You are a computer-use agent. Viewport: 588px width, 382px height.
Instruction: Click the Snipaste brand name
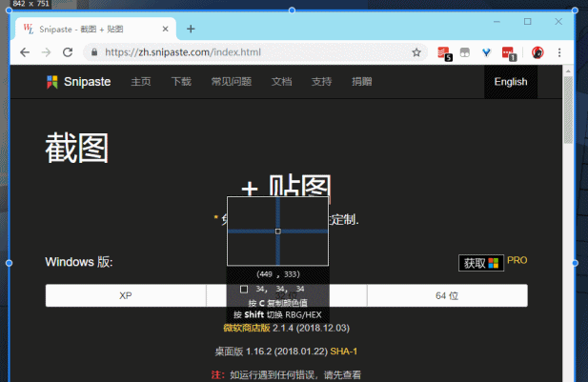[88, 82]
